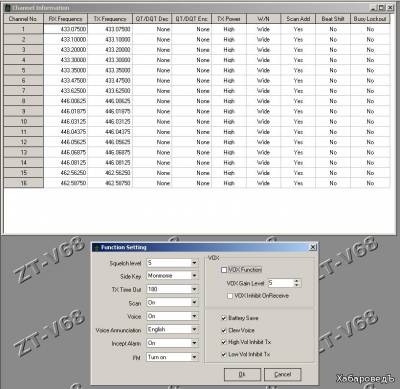Open the Squelch level dropdown
The width and height of the screenshot is (400, 389).
(194, 263)
